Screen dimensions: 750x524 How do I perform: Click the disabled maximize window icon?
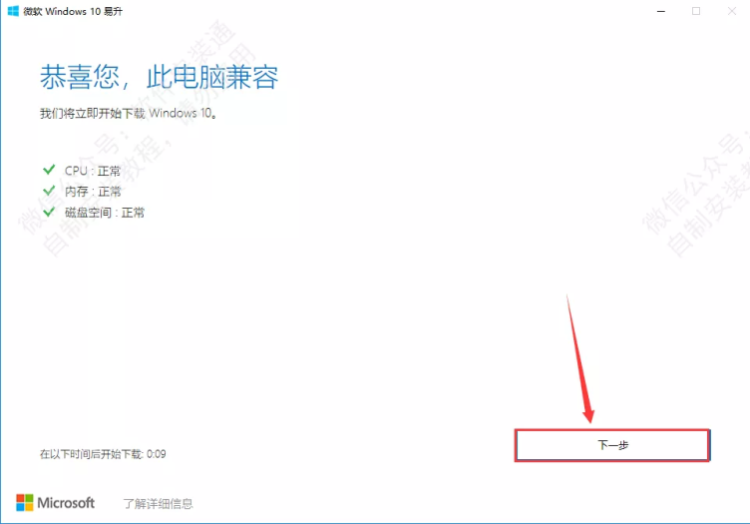(x=696, y=11)
